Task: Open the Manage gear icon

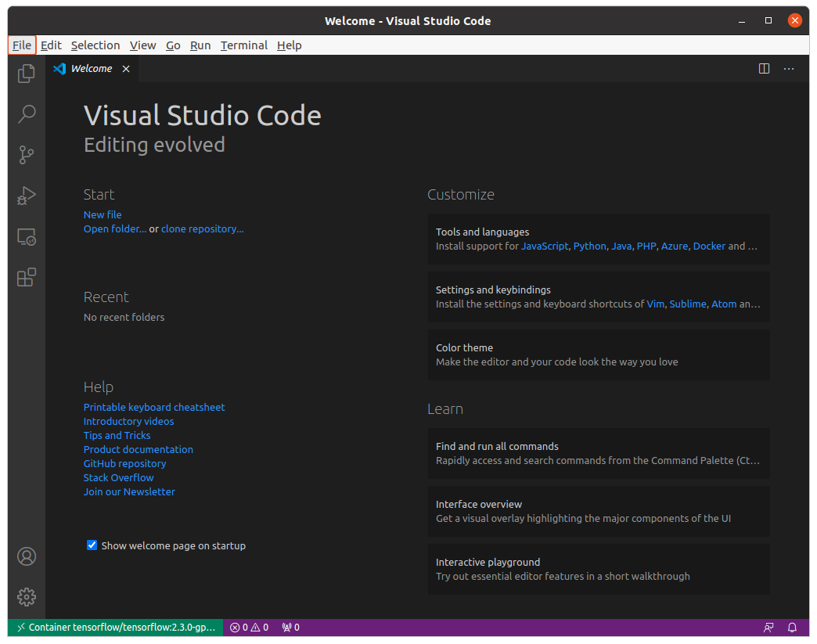Action: click(x=27, y=597)
